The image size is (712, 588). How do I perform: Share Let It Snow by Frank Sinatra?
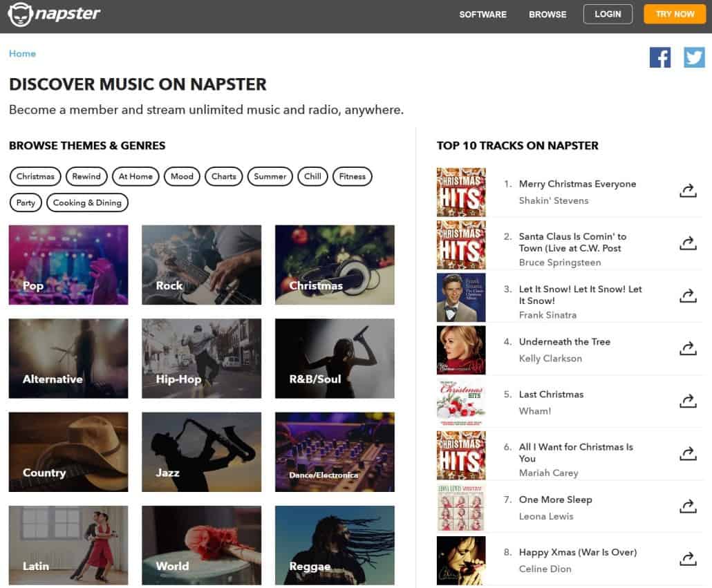click(x=688, y=296)
